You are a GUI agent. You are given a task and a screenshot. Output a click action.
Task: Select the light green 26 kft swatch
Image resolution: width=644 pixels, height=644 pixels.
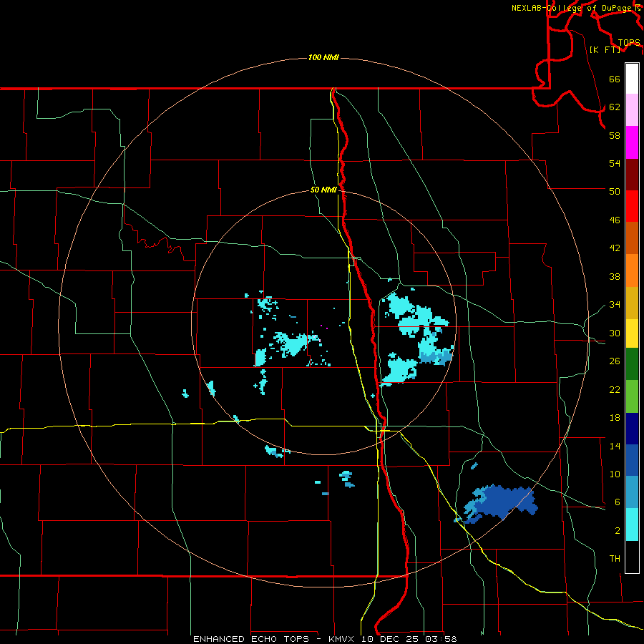pos(632,396)
